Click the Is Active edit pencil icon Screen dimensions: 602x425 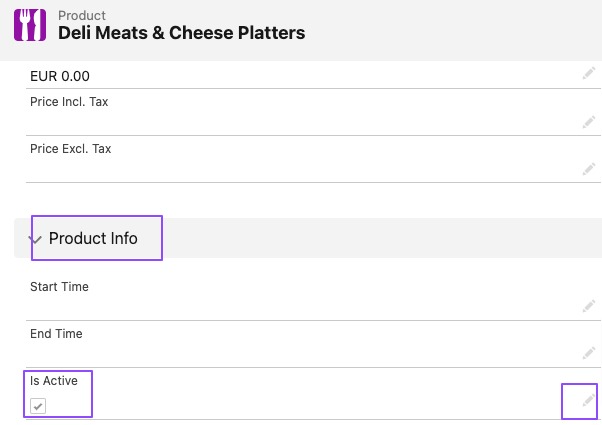[x=589, y=400]
